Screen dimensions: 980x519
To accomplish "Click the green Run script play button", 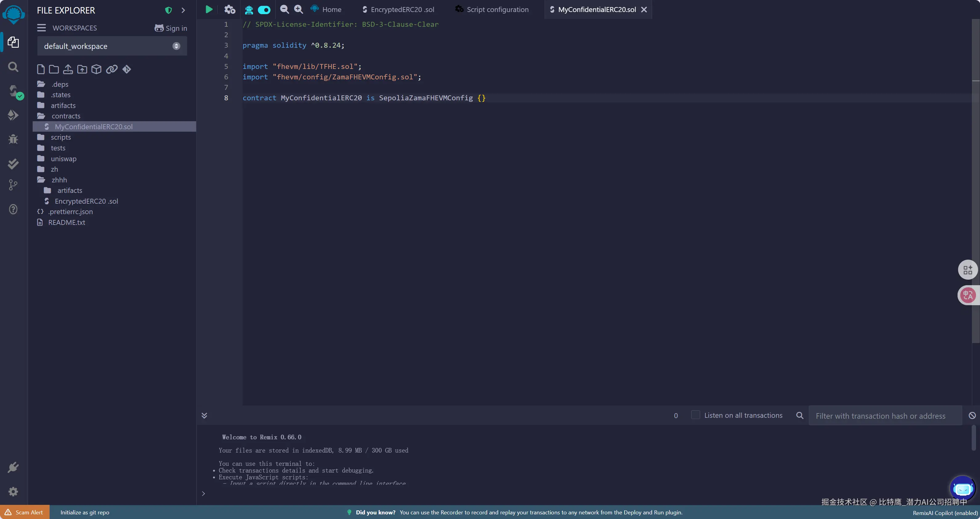I will pos(209,10).
